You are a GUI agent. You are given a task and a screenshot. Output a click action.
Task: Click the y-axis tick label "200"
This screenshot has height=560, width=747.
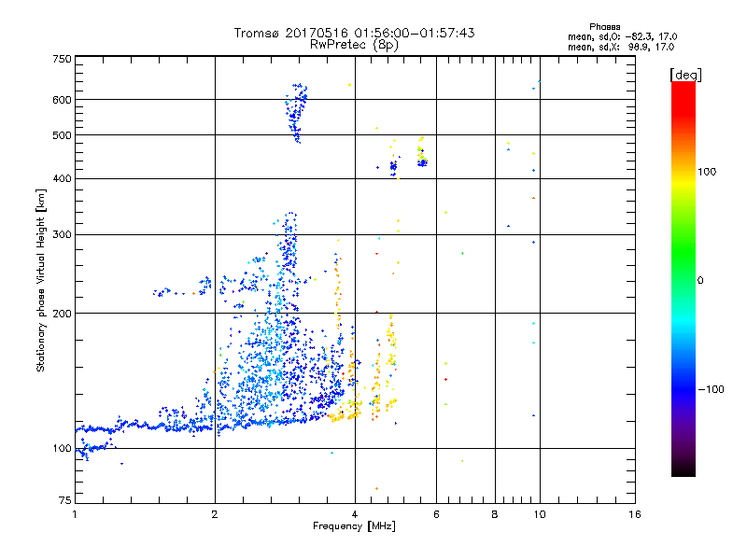coord(62,314)
